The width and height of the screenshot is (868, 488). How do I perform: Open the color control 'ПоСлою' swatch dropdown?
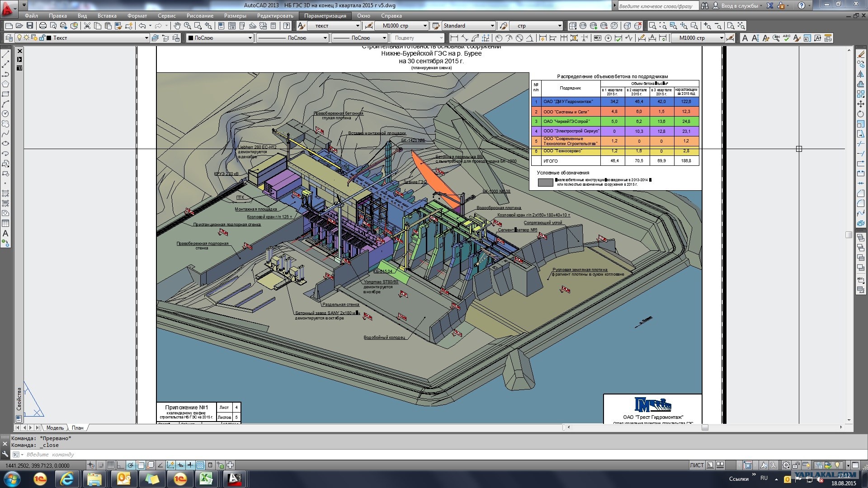[220, 38]
